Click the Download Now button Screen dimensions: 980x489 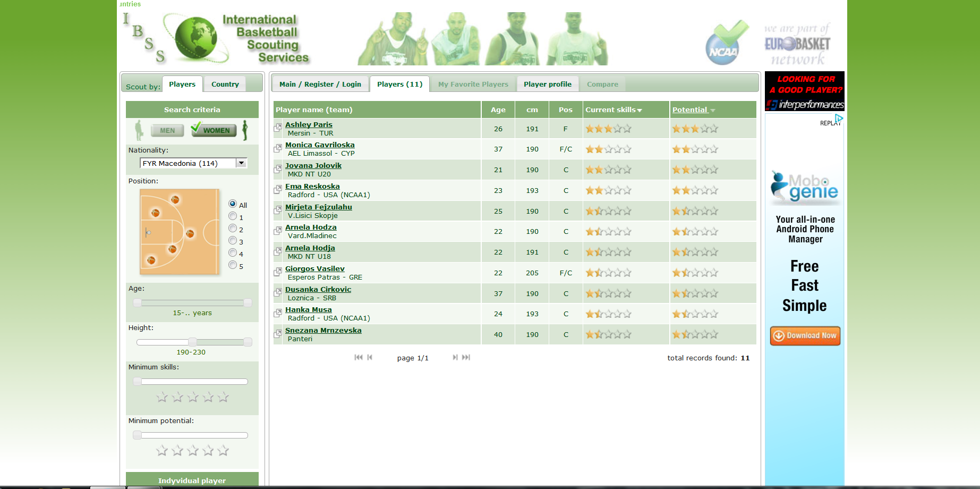(805, 336)
